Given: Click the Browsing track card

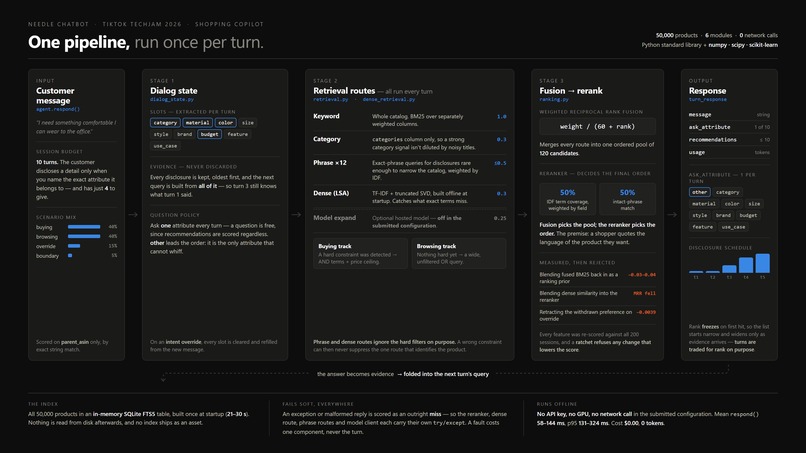Looking at the screenshot, I should point(459,253).
